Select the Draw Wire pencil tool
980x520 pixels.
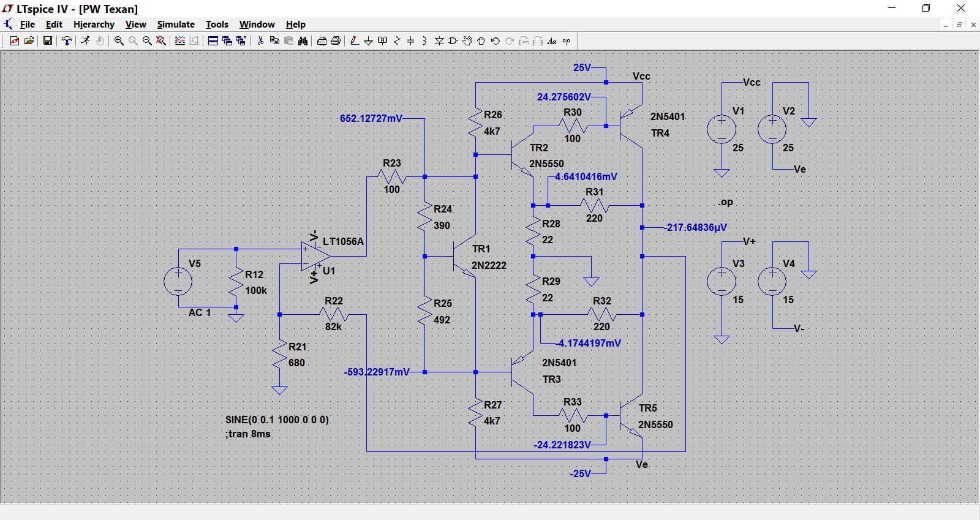(x=355, y=41)
